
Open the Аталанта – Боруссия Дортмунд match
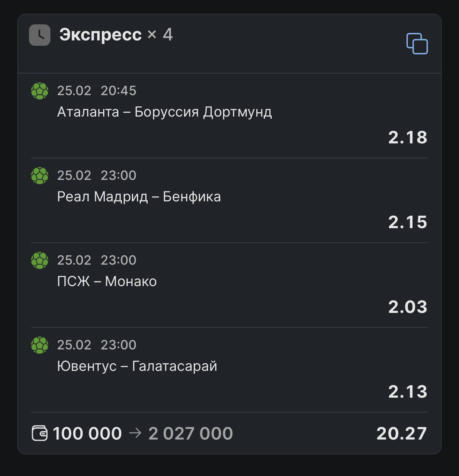click(x=164, y=112)
